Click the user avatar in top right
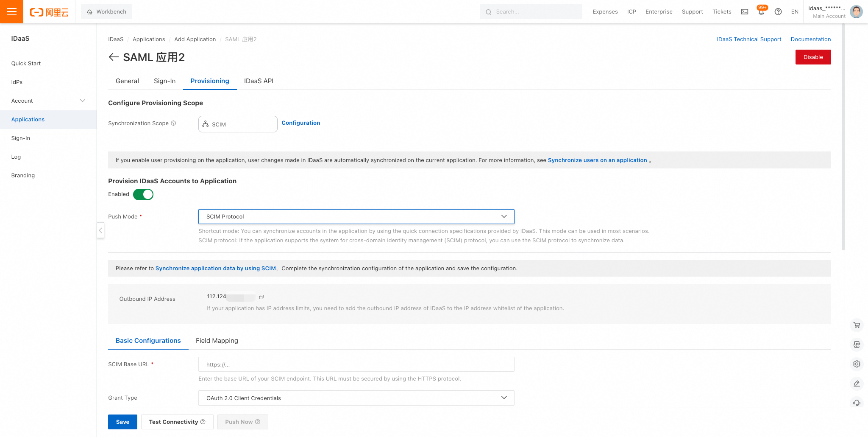This screenshot has height=437, width=868. click(856, 12)
